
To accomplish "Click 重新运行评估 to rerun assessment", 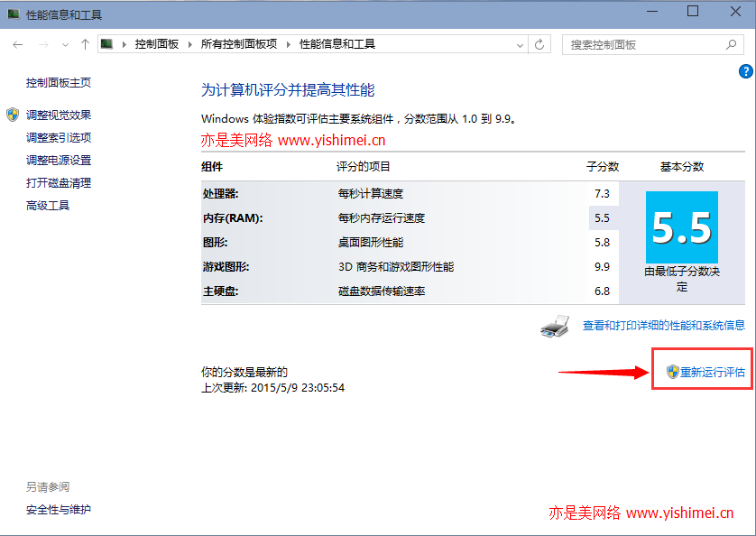I will coord(712,372).
